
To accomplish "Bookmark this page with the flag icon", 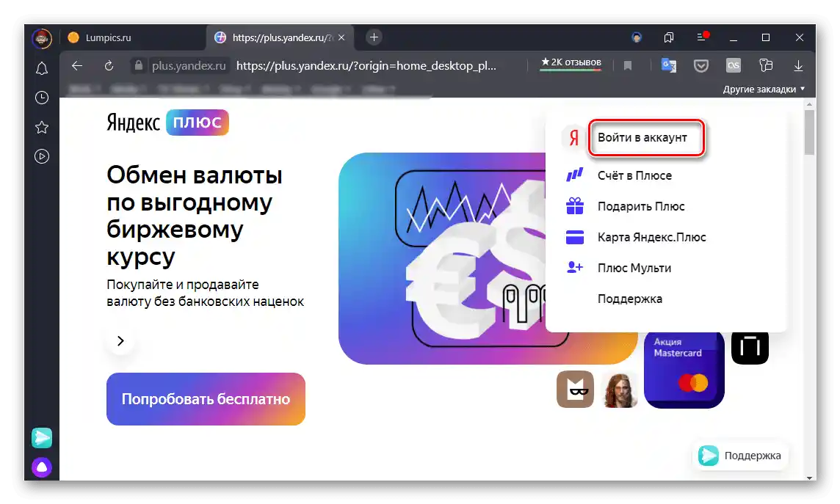I will click(628, 66).
